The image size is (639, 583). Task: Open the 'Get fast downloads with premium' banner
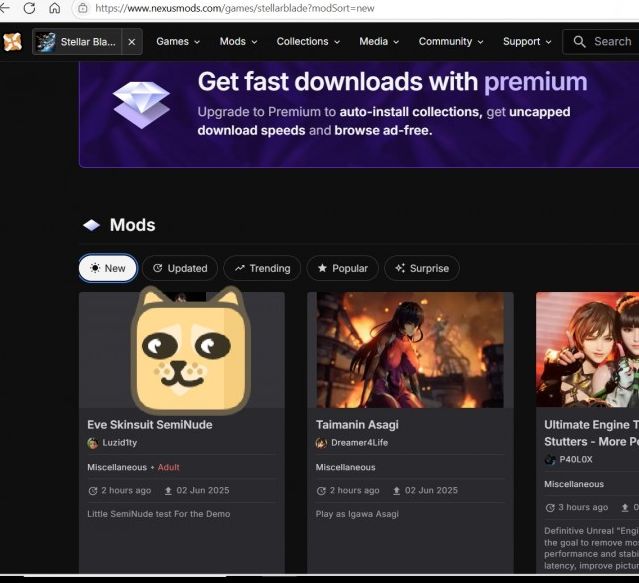point(359,114)
